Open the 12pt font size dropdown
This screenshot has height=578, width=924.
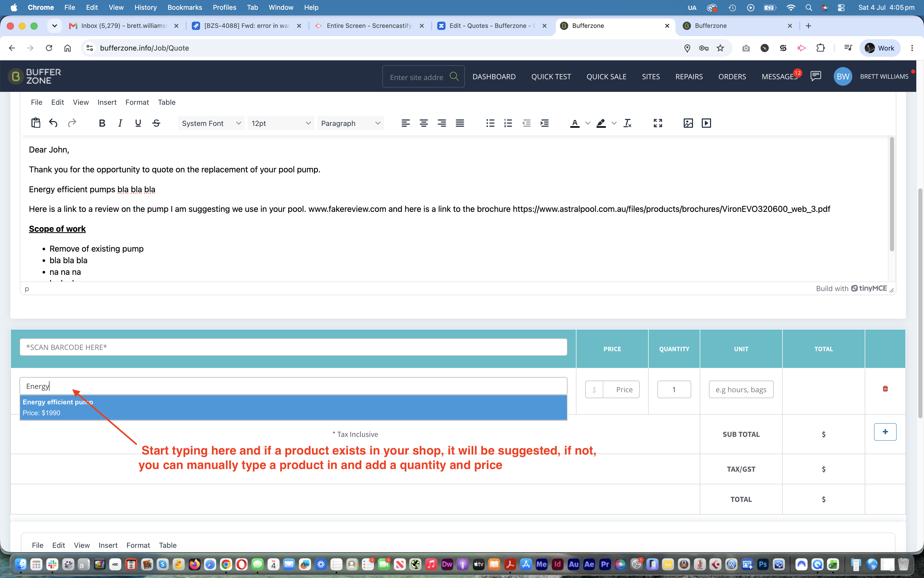click(x=281, y=123)
